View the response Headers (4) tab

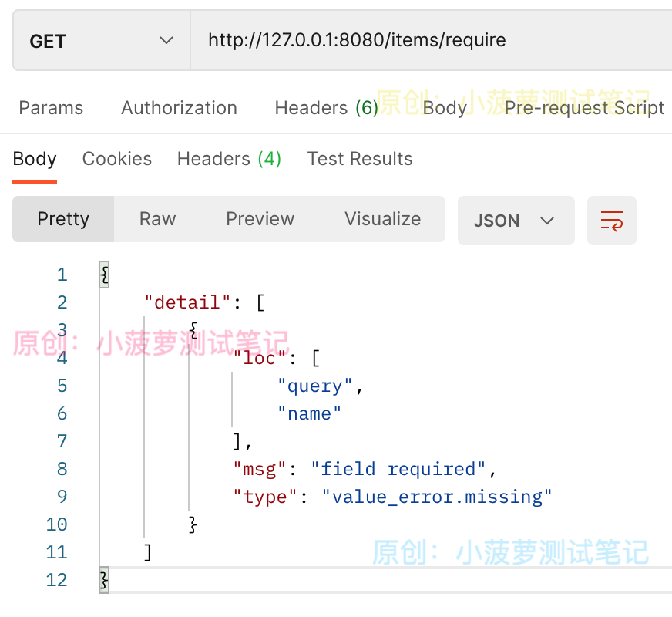[x=230, y=159]
